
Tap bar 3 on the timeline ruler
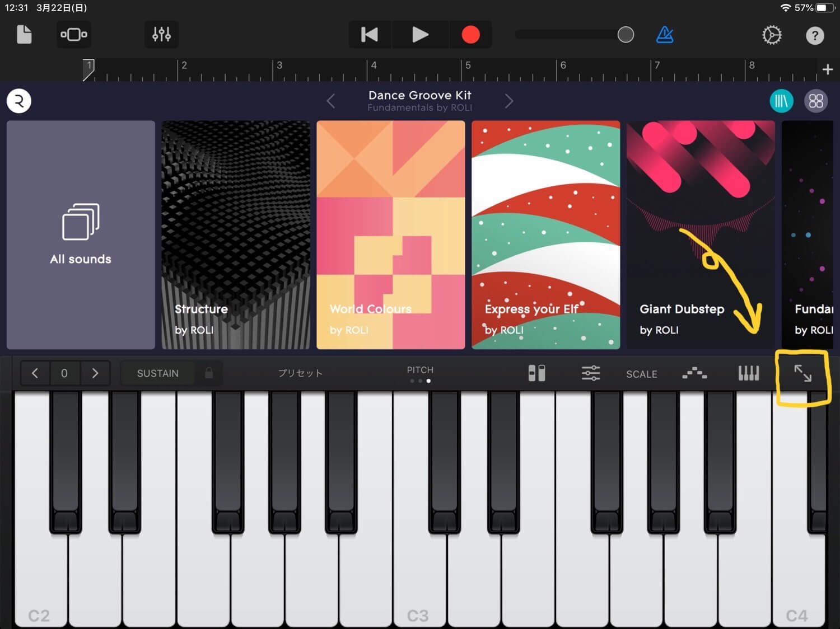tap(279, 65)
